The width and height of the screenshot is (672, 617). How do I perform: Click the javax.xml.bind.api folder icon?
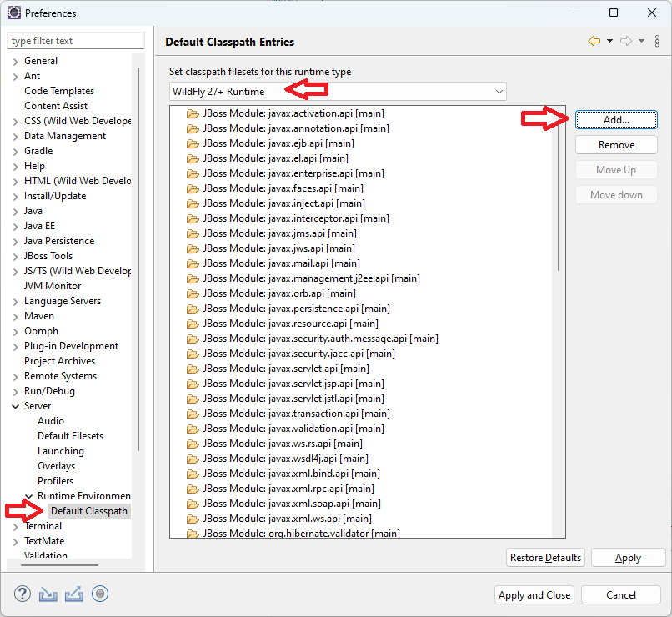point(193,474)
